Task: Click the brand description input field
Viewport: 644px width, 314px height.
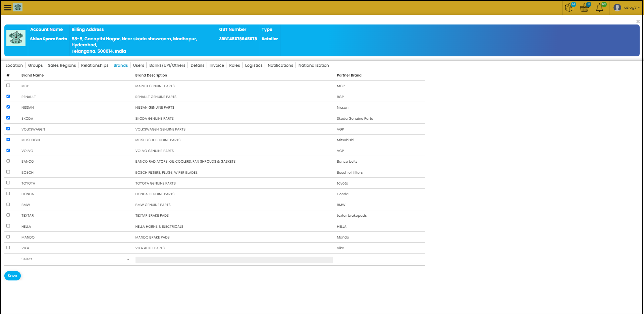Action: coord(234,260)
